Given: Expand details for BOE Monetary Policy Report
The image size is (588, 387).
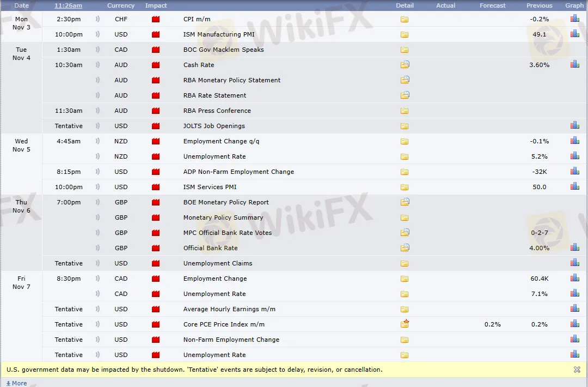Looking at the screenshot, I should pyautogui.click(x=405, y=202).
